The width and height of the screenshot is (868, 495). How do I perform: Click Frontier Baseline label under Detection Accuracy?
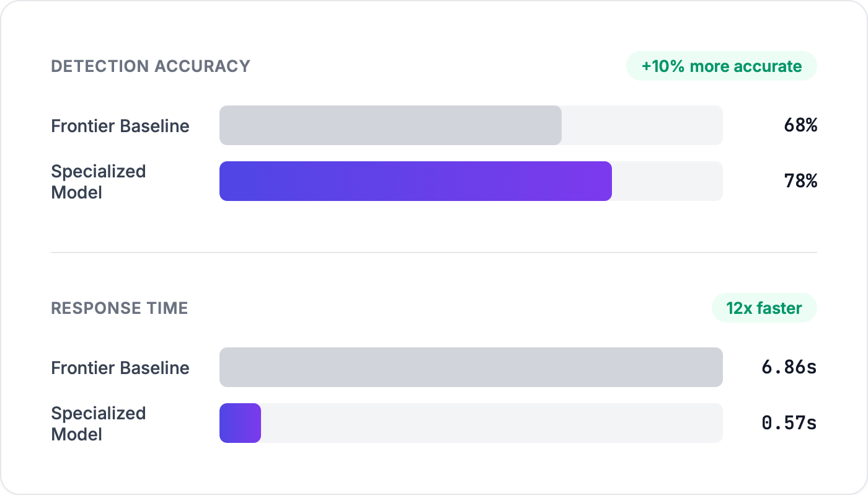pos(120,126)
